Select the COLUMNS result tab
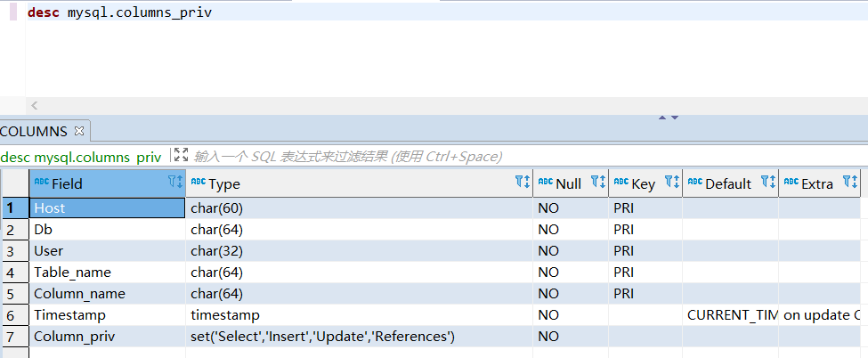The width and height of the screenshot is (868, 358). (34, 131)
